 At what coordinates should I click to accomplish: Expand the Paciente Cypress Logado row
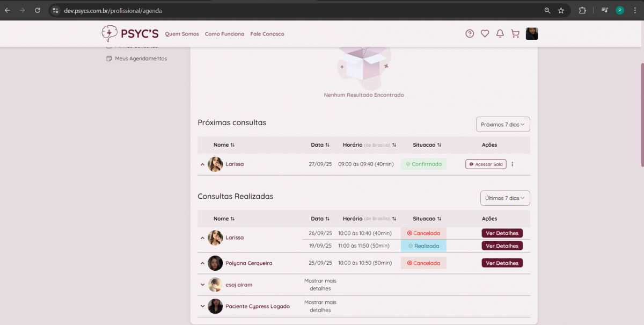tap(203, 306)
